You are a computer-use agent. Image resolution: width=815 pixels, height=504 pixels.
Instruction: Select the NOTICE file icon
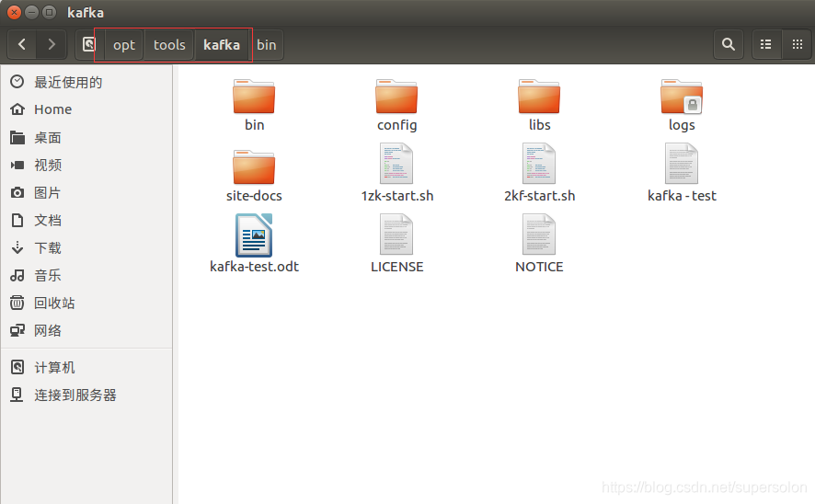[539, 235]
